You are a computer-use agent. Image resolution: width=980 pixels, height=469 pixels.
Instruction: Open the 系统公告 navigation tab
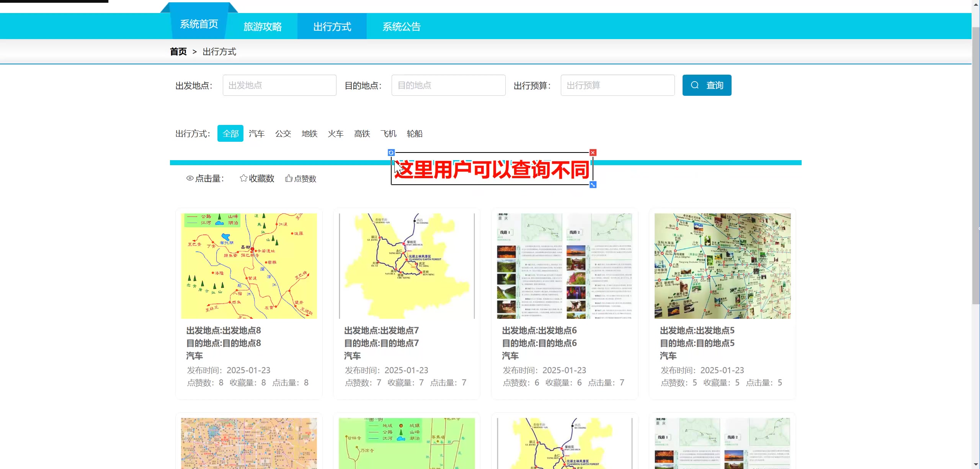[x=402, y=26]
